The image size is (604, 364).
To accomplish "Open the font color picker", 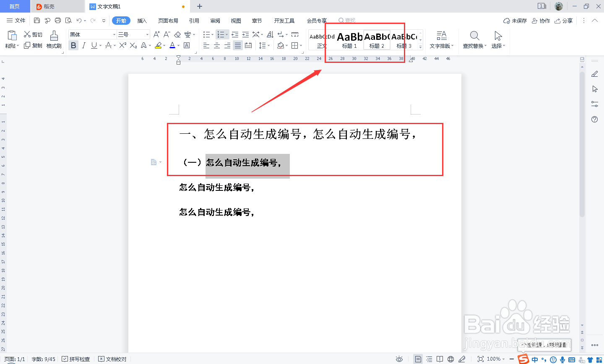I will (x=172, y=45).
